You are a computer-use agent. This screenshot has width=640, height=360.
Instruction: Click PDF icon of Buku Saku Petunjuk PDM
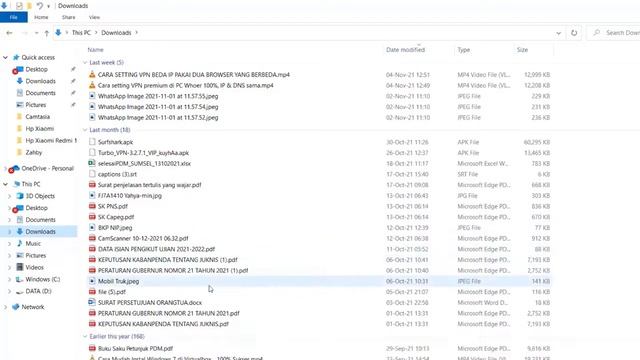[92, 348]
